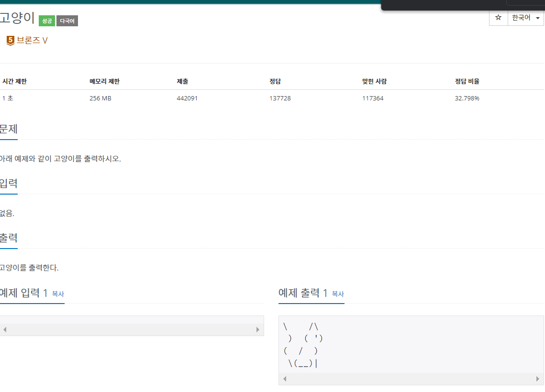Click the 정답 비율 column header
This screenshot has height=392, width=545.
467,81
